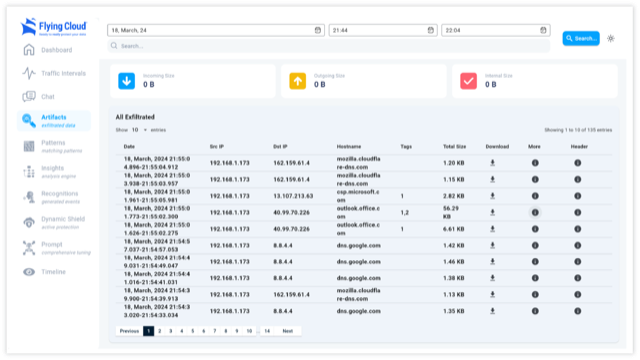The height and width of the screenshot is (360, 640).
Task: Download the 1.42 KB dns.google.com entry
Action: coord(493,245)
